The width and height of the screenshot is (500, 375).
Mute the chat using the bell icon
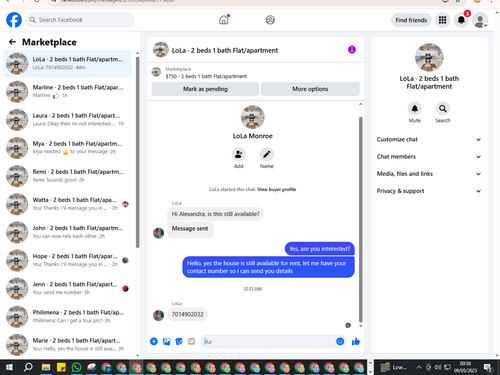click(415, 109)
